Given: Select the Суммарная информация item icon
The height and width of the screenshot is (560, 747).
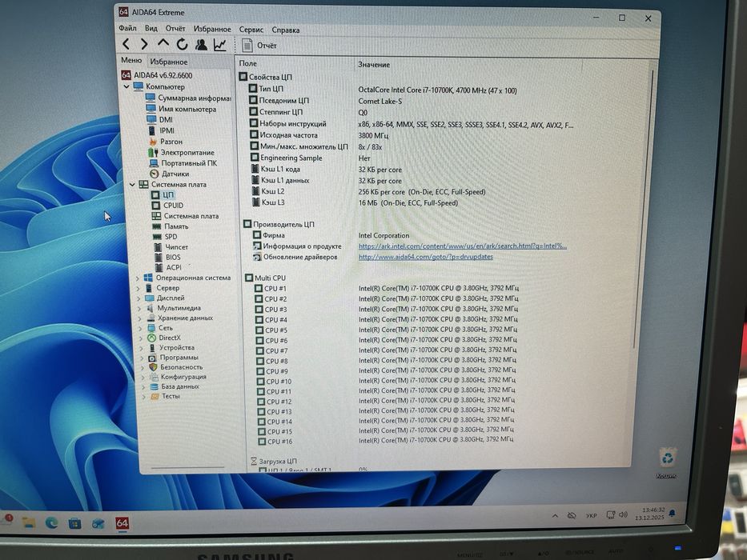Looking at the screenshot, I should tap(151, 98).
